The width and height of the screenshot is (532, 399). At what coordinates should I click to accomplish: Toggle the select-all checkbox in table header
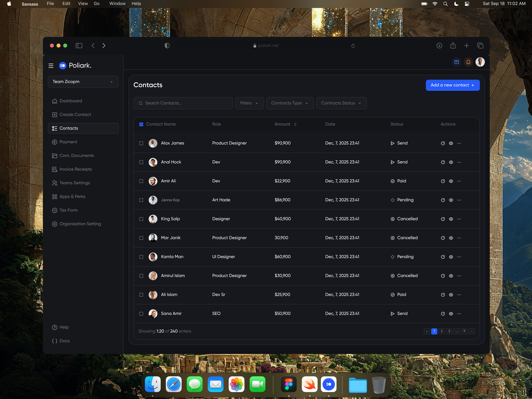(141, 124)
